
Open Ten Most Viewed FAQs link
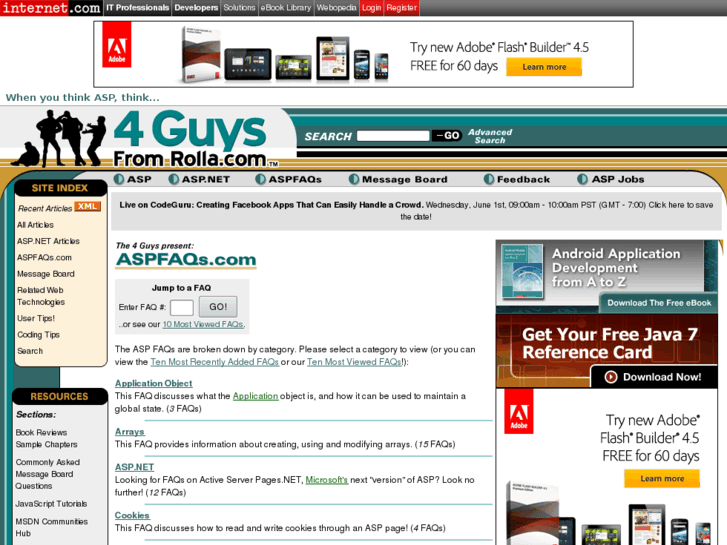(354, 362)
